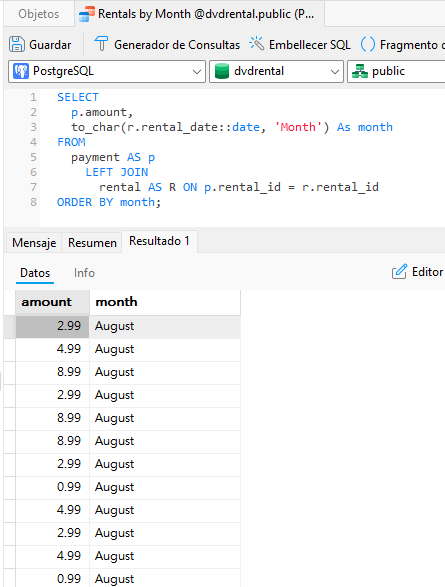Click the public schema icon
Image resolution: width=445 pixels, height=587 pixels.
coord(360,71)
